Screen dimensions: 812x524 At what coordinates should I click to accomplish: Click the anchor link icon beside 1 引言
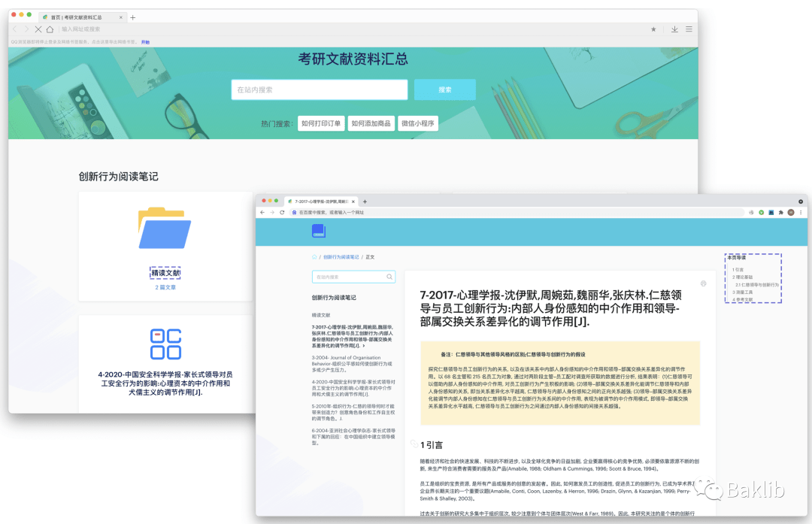[x=414, y=444]
